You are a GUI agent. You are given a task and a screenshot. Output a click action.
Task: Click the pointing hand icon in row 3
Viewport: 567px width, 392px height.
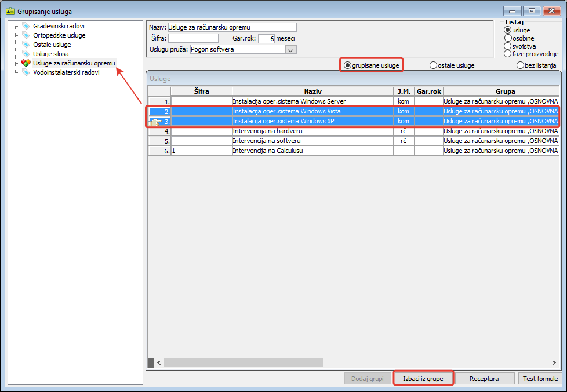[x=155, y=122]
